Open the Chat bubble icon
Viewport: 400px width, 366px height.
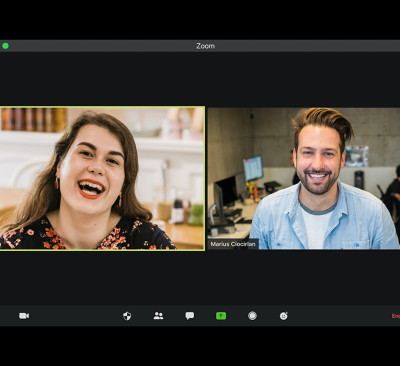pos(190,316)
